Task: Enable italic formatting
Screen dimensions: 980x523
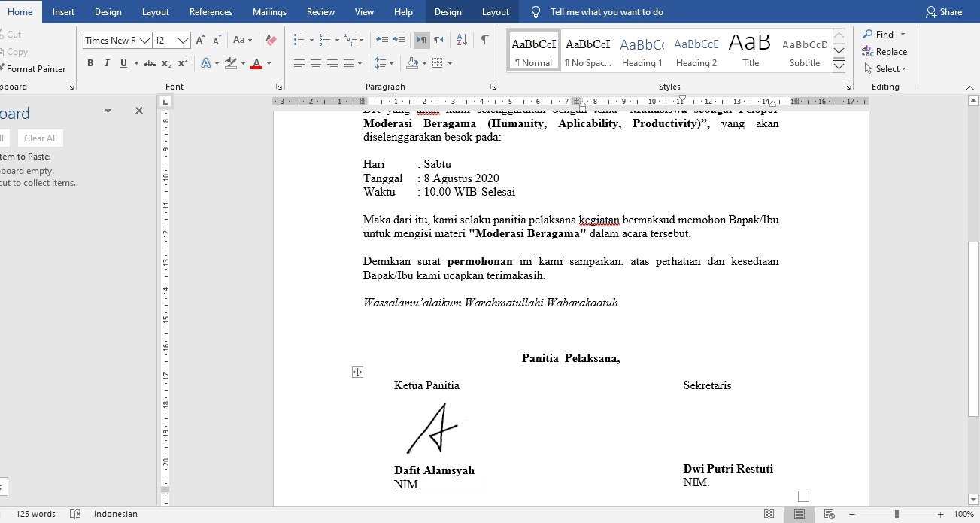Action: pyautogui.click(x=106, y=64)
